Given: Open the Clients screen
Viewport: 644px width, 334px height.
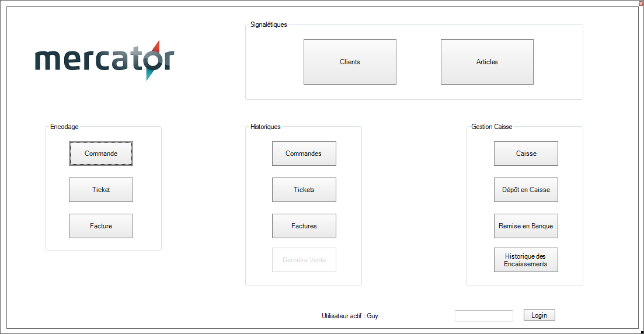Looking at the screenshot, I should point(350,62).
